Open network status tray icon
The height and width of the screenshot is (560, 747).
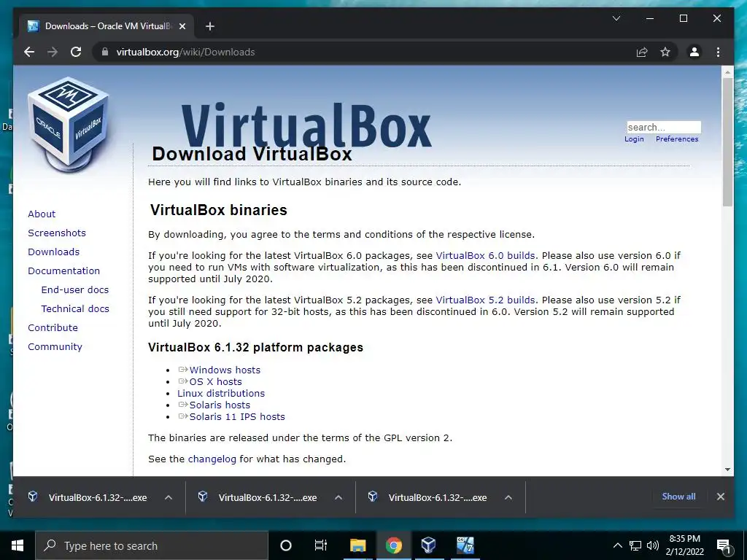click(635, 545)
